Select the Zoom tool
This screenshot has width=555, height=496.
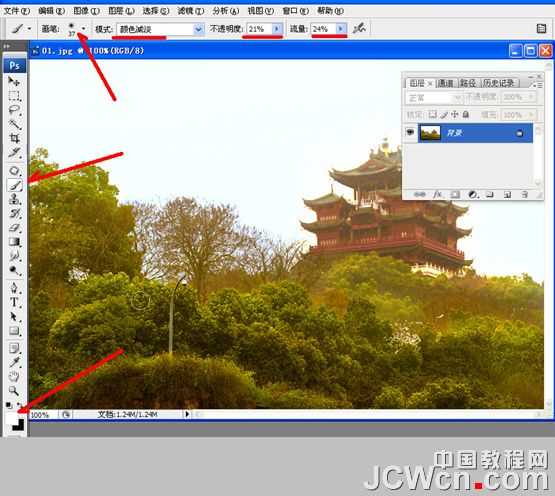[14, 390]
